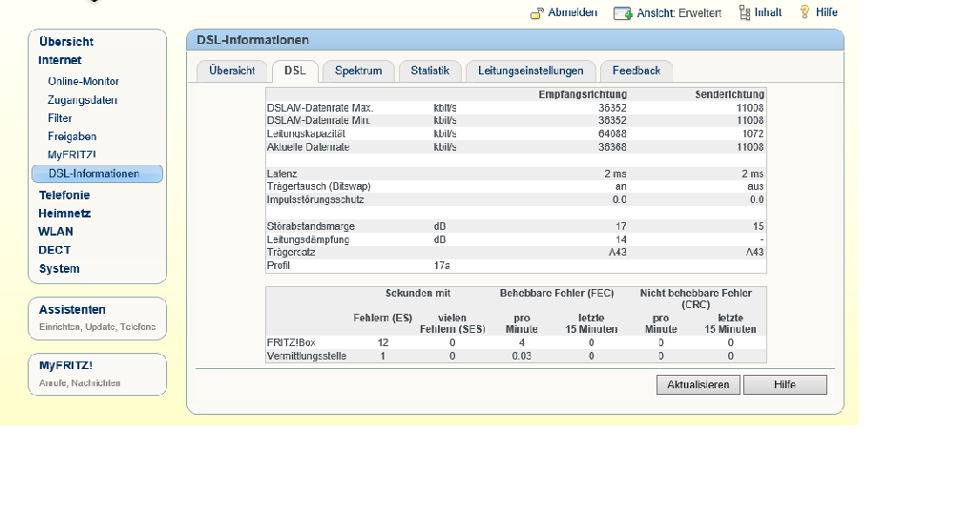
Task: Go to the Übersicht tab in DSL-Informationen
Action: pos(232,71)
